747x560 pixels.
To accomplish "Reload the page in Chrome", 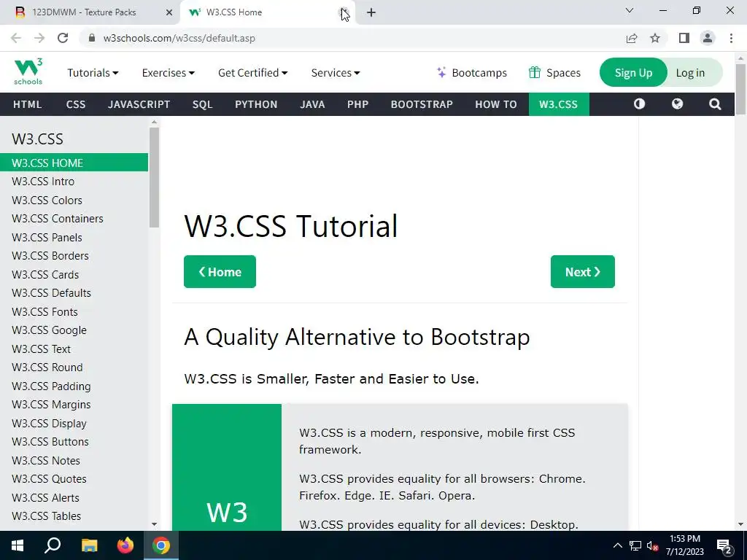I will [63, 38].
